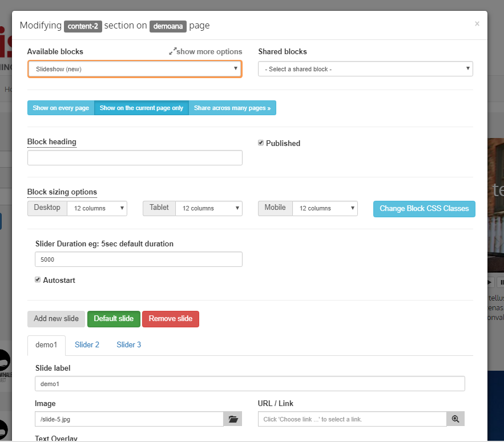Click the content-2 section badge
This screenshot has height=442, width=504.
click(x=83, y=26)
